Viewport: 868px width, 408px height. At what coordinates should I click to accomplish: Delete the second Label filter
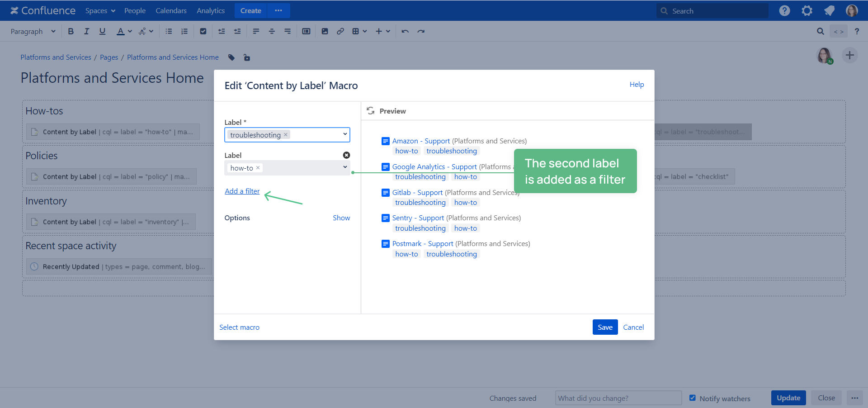(x=346, y=155)
